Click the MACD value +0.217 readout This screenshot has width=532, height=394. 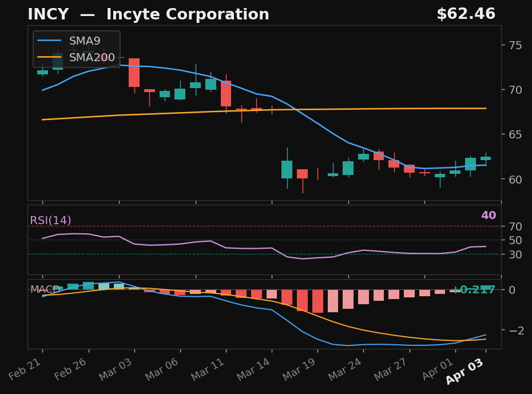tap(473, 289)
